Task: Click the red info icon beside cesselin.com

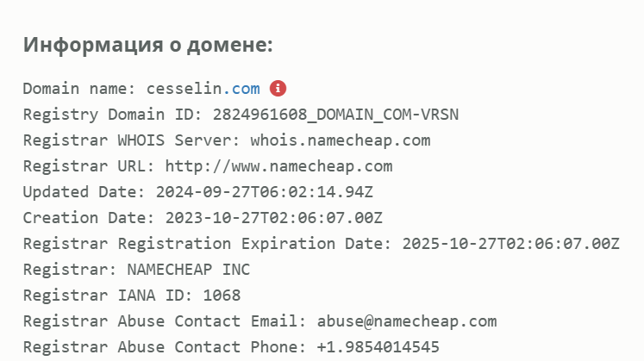Action: [278, 88]
